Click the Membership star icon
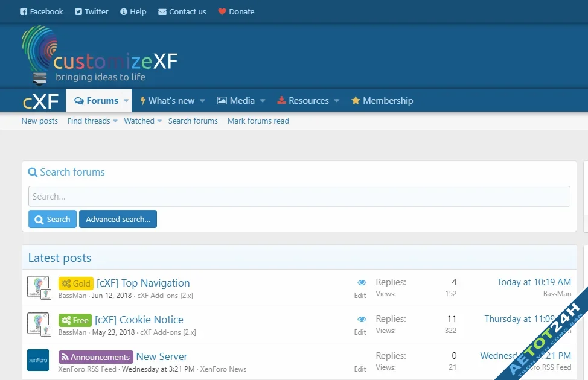The width and height of the screenshot is (588, 380). [x=356, y=101]
